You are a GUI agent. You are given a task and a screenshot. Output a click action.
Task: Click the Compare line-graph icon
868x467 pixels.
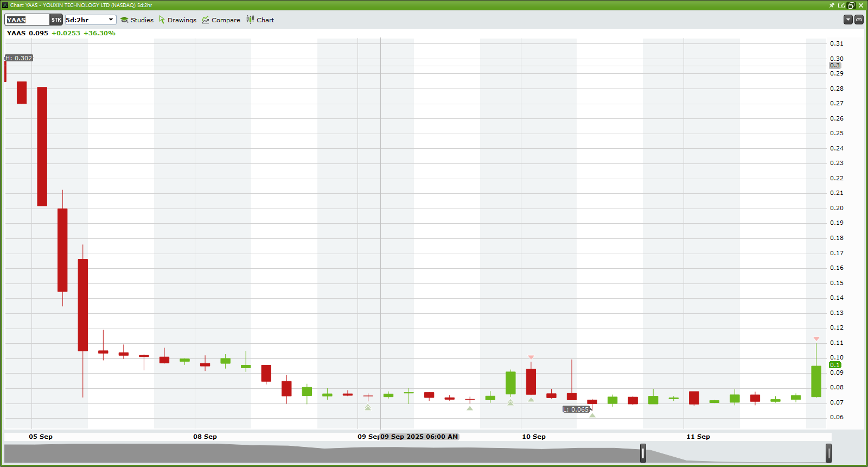(206, 20)
